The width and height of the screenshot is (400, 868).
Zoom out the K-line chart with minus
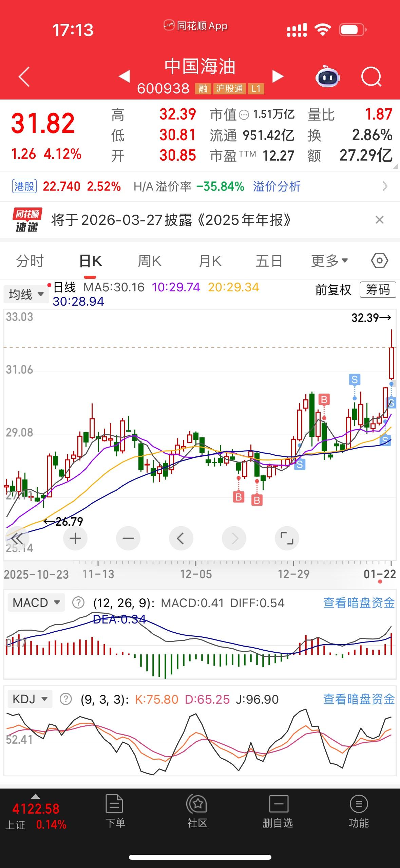click(128, 538)
